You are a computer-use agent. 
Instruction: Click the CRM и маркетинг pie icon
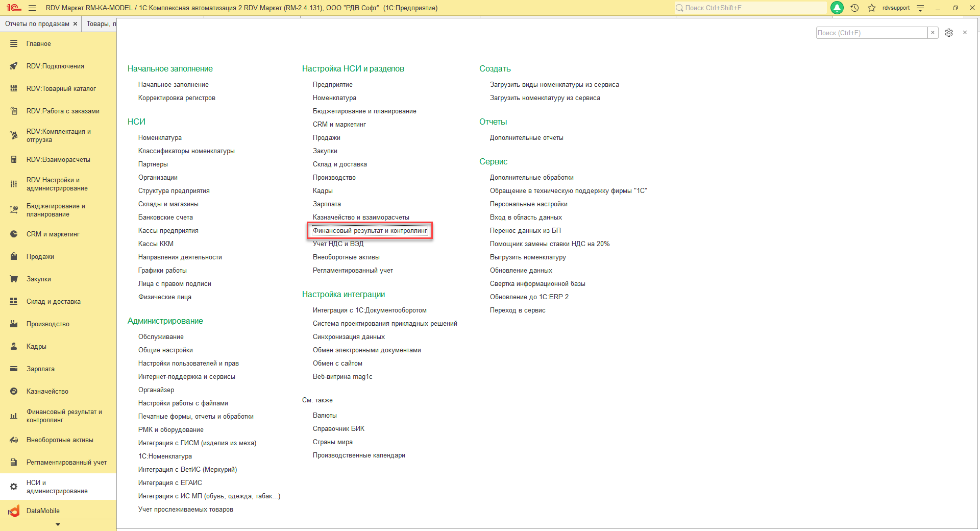tap(14, 234)
